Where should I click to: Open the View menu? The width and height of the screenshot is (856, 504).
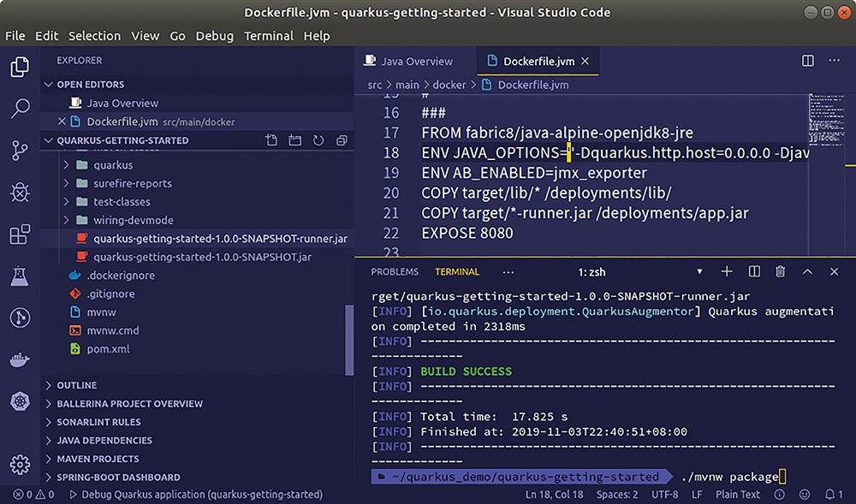coord(146,36)
